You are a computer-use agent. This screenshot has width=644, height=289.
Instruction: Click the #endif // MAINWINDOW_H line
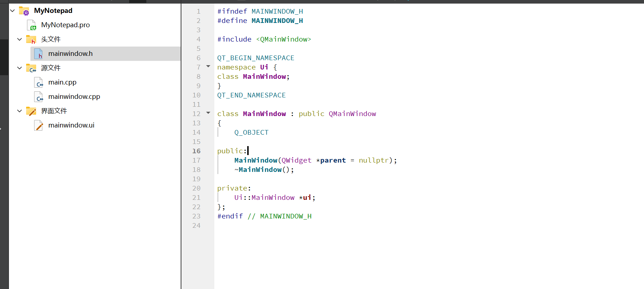(264, 216)
